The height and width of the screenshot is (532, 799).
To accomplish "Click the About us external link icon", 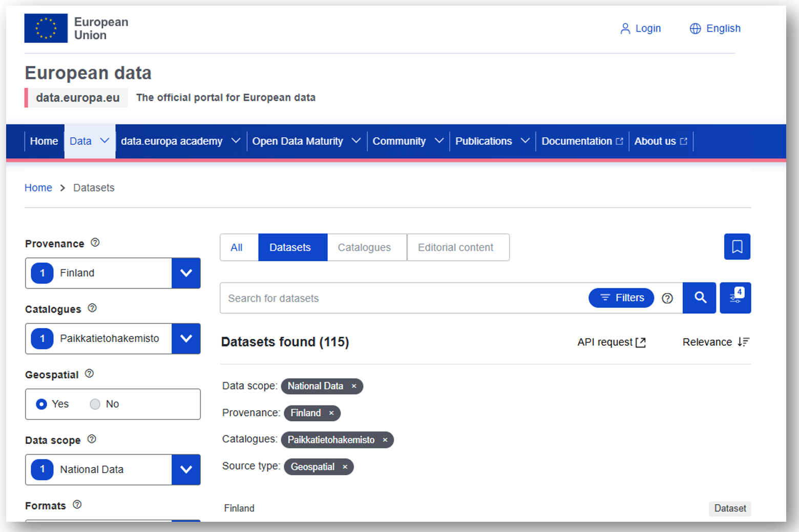I will click(683, 141).
